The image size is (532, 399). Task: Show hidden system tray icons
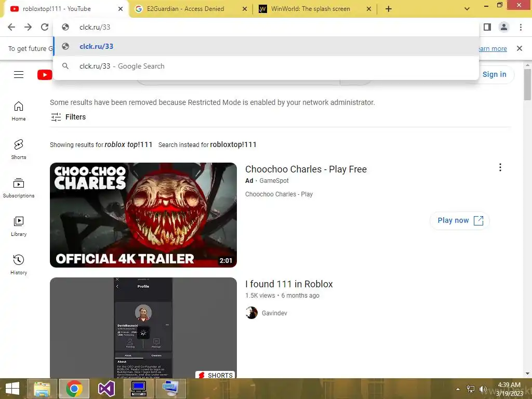tap(458, 389)
